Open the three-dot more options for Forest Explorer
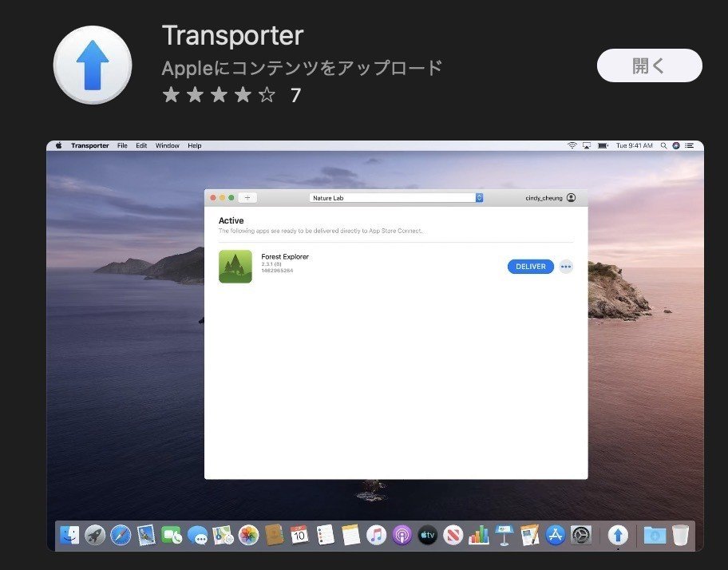Screen dimensions: 728x570 (x=565, y=267)
